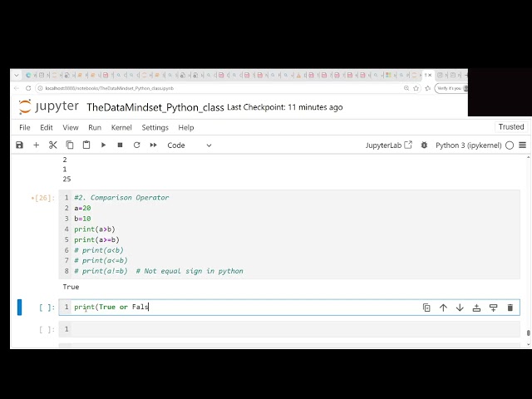Insert a cell below with plus icon

pos(36,145)
